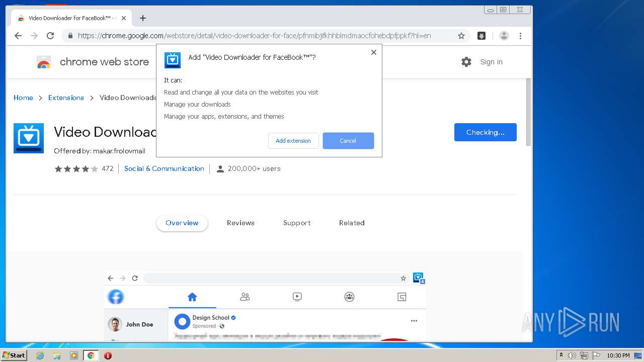Viewport: 644px width, 362px height.
Task: Open the Windows Start menu
Action: pyautogui.click(x=14, y=355)
